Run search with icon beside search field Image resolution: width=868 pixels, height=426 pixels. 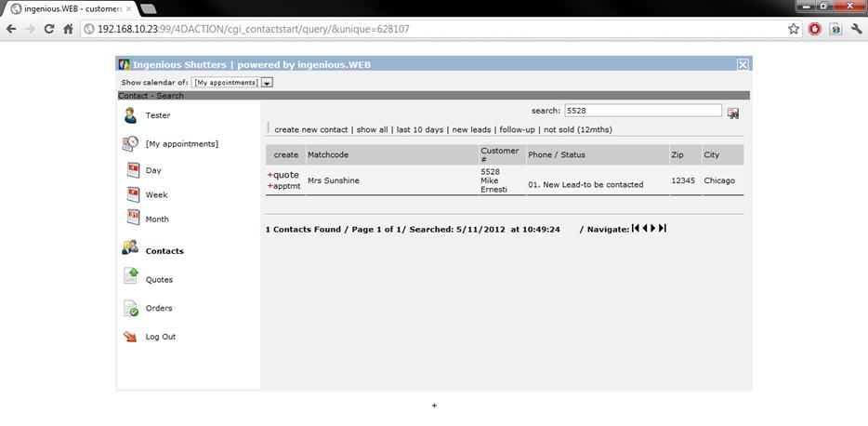733,113
